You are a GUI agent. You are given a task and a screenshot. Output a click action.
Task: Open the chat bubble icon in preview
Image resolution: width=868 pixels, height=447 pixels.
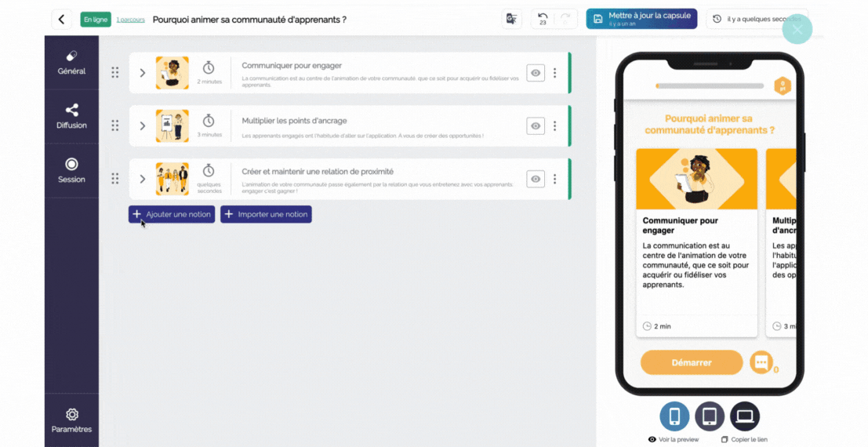761,362
